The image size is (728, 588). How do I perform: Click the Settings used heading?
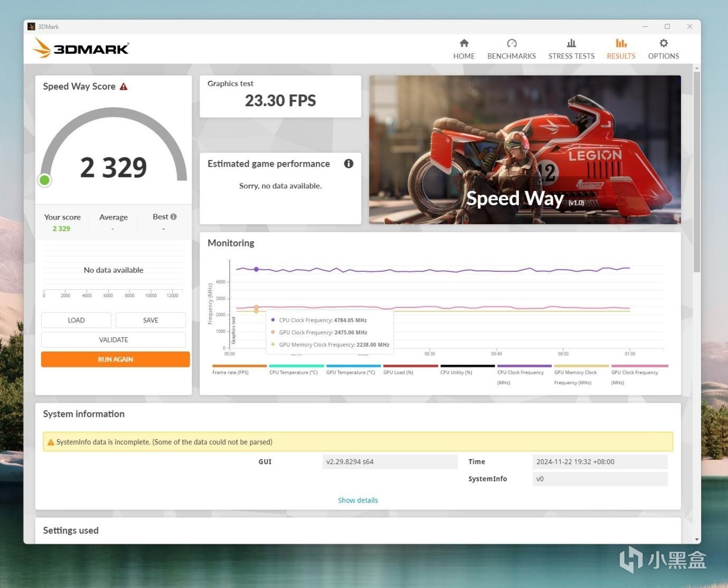(x=71, y=530)
